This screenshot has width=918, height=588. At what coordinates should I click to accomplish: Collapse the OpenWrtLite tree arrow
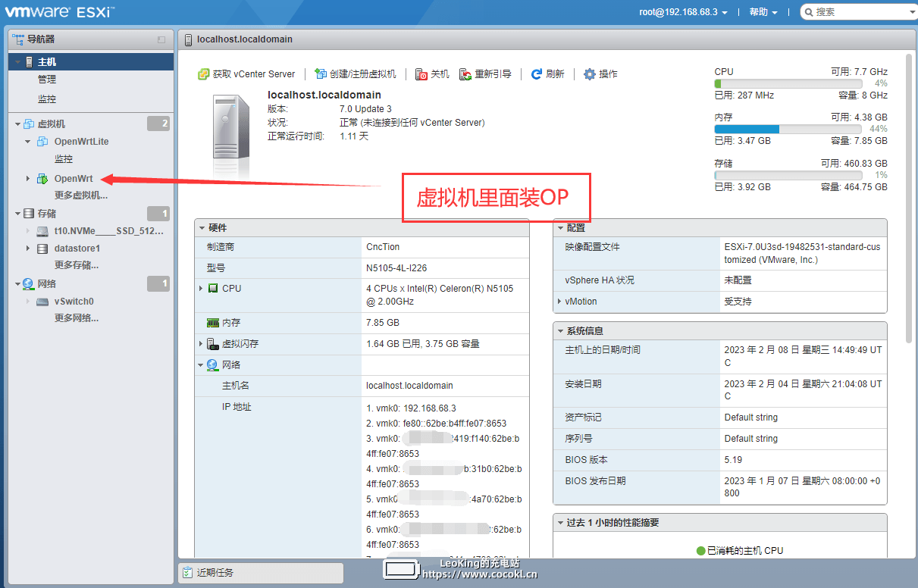pos(28,141)
